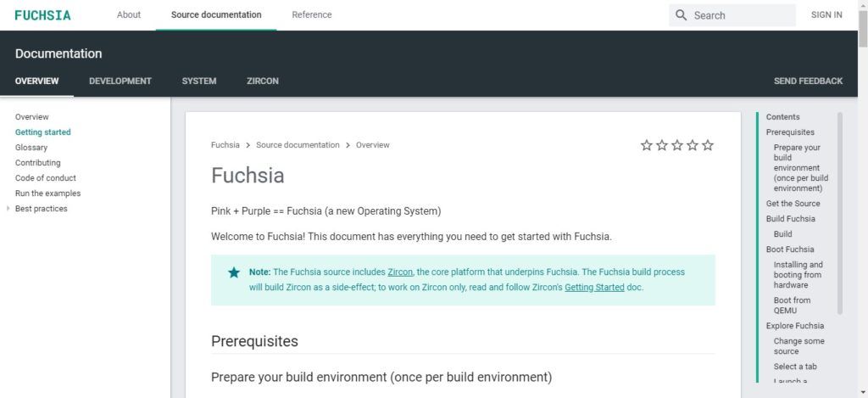Click the Contents heading
Viewport: 868px width, 398px height.
[x=782, y=117]
